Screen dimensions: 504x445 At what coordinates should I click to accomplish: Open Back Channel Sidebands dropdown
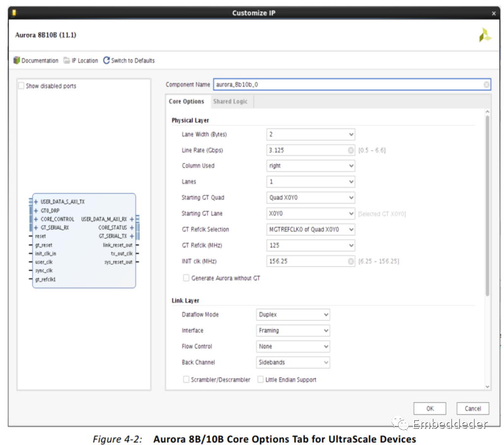(293, 362)
